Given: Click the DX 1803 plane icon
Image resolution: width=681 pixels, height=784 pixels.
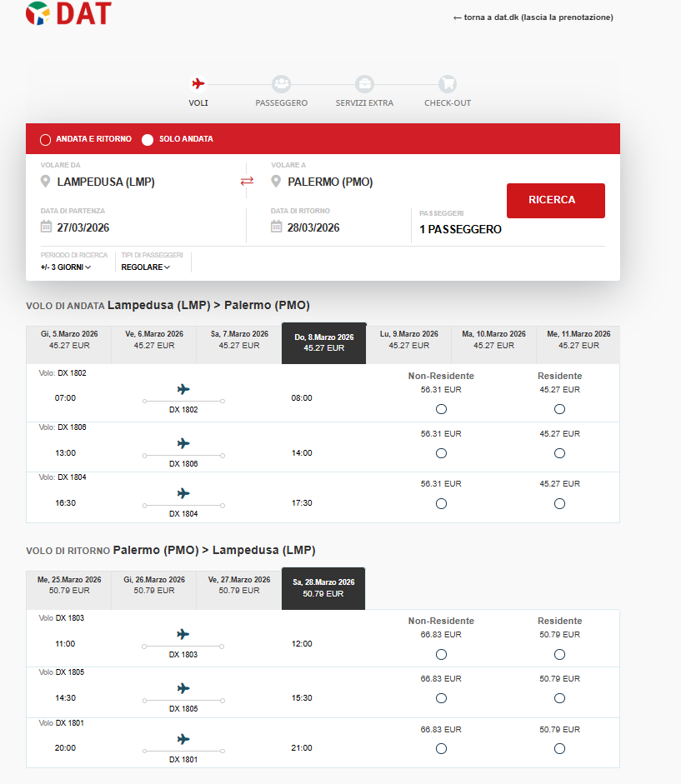Looking at the screenshot, I should point(183,634).
